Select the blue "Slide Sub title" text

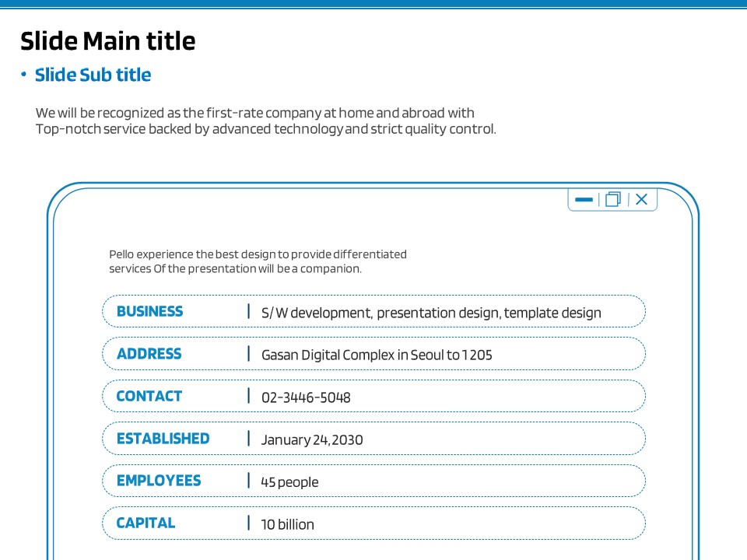click(x=93, y=75)
